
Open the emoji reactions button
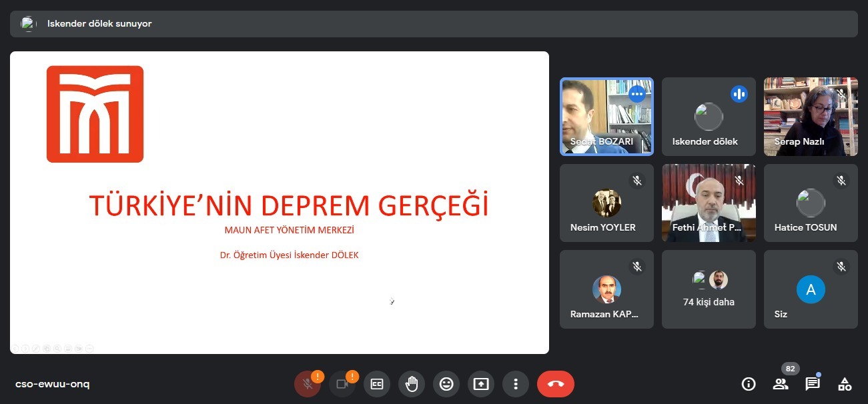pos(446,384)
